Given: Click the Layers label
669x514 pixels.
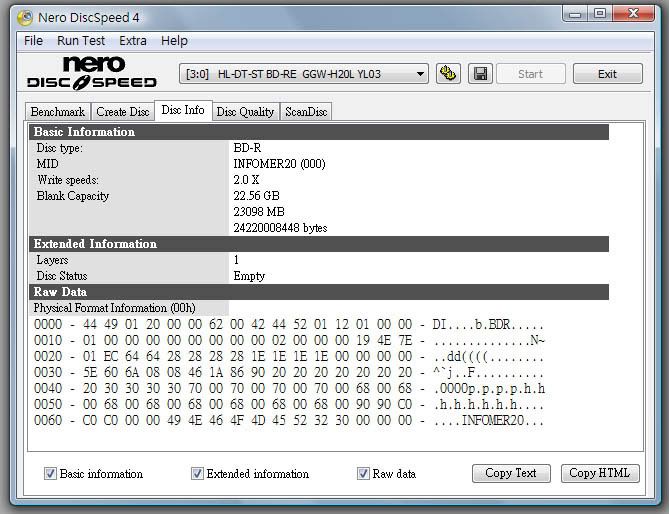Looking at the screenshot, I should coord(52,260).
